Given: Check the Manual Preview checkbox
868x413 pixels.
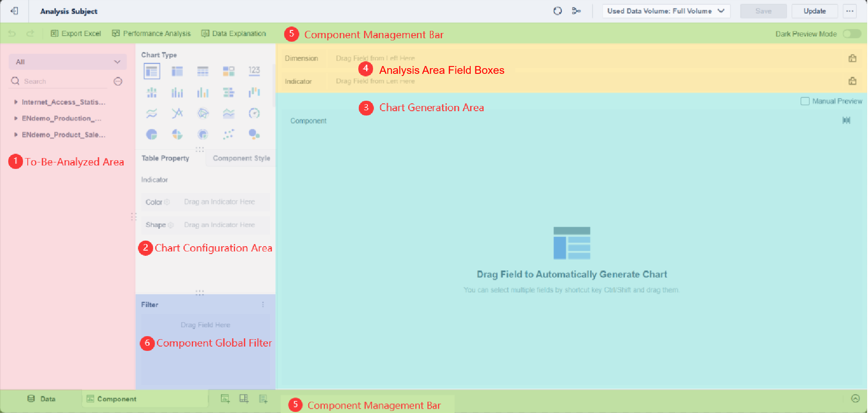Looking at the screenshot, I should 805,101.
